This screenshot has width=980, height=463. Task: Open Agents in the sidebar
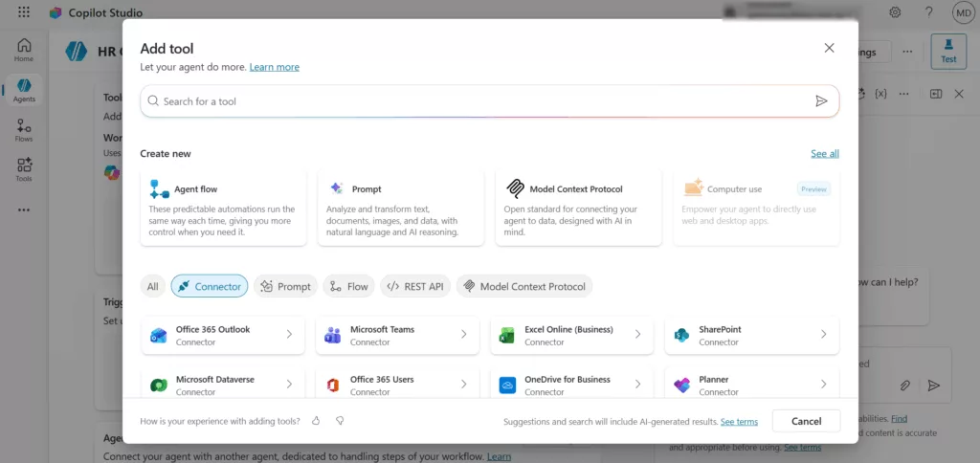pyautogui.click(x=24, y=90)
